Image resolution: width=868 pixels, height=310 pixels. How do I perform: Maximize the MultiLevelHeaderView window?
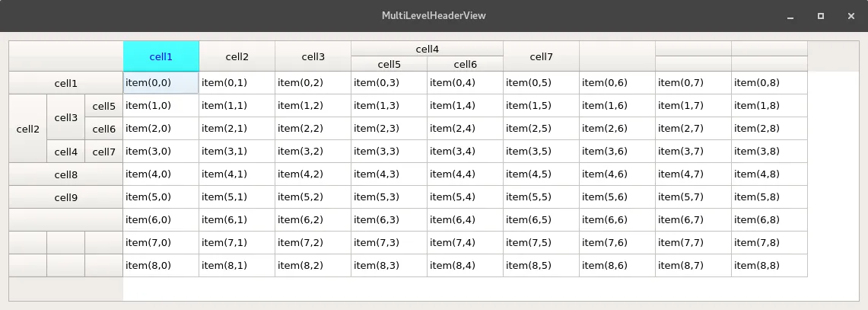(x=820, y=16)
